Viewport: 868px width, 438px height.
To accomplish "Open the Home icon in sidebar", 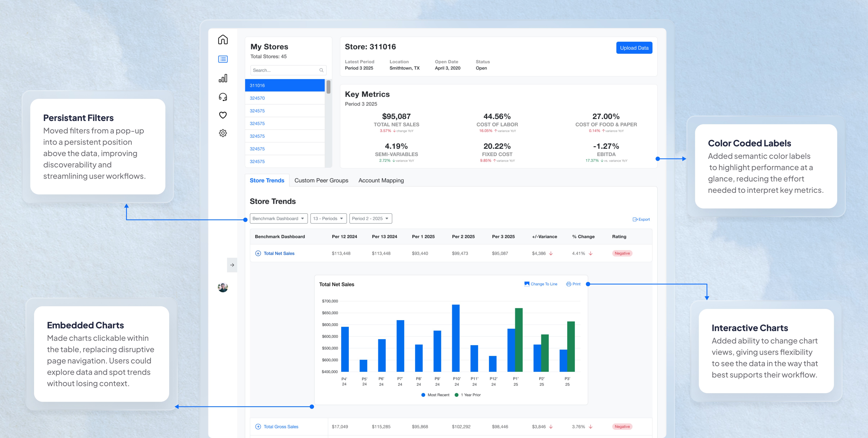I will [223, 40].
